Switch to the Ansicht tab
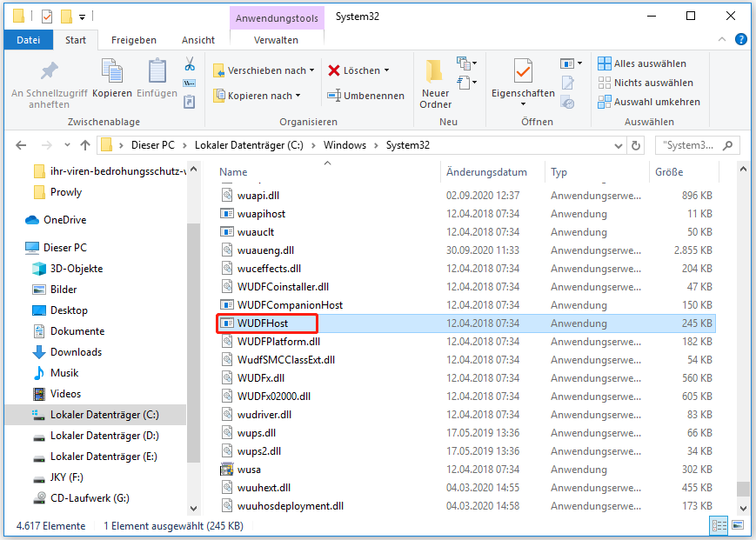 [198, 40]
